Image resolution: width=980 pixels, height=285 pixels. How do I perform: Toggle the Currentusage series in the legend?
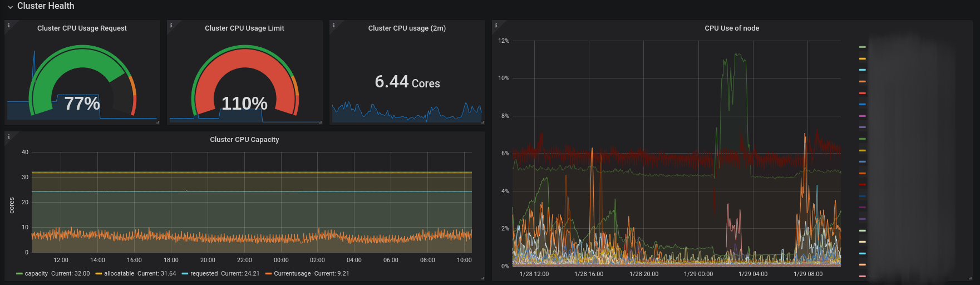[292, 274]
